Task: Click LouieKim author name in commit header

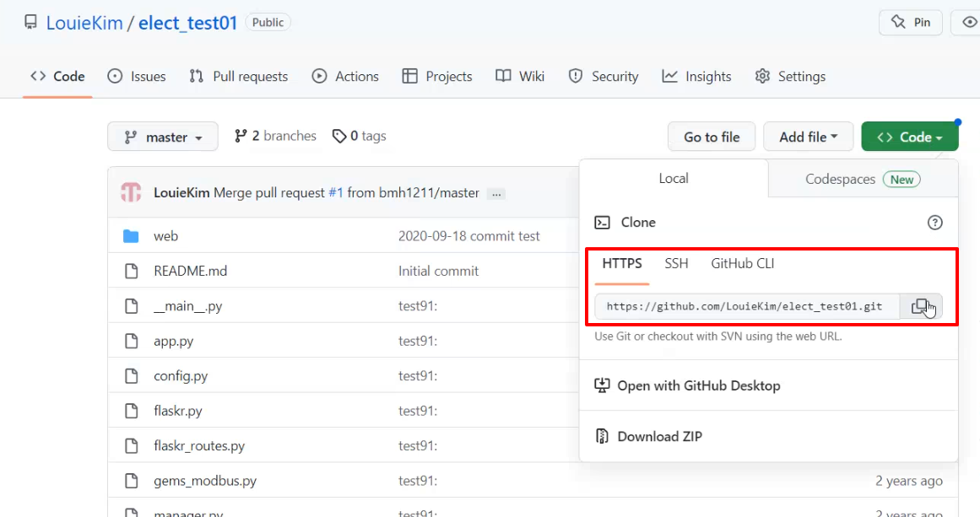Action: (181, 193)
